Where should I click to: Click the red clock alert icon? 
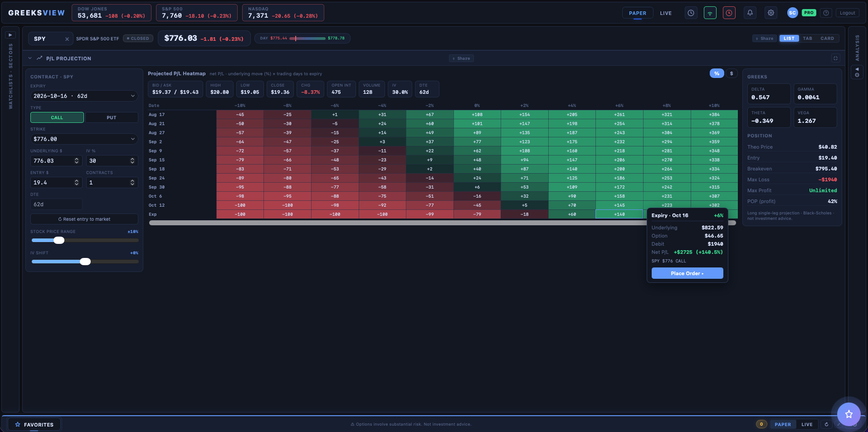pos(729,13)
